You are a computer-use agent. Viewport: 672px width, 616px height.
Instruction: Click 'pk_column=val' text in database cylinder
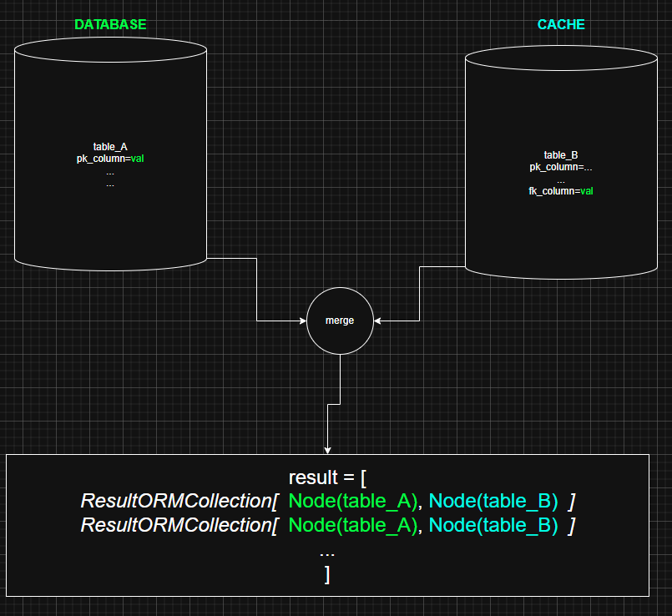pos(110,159)
